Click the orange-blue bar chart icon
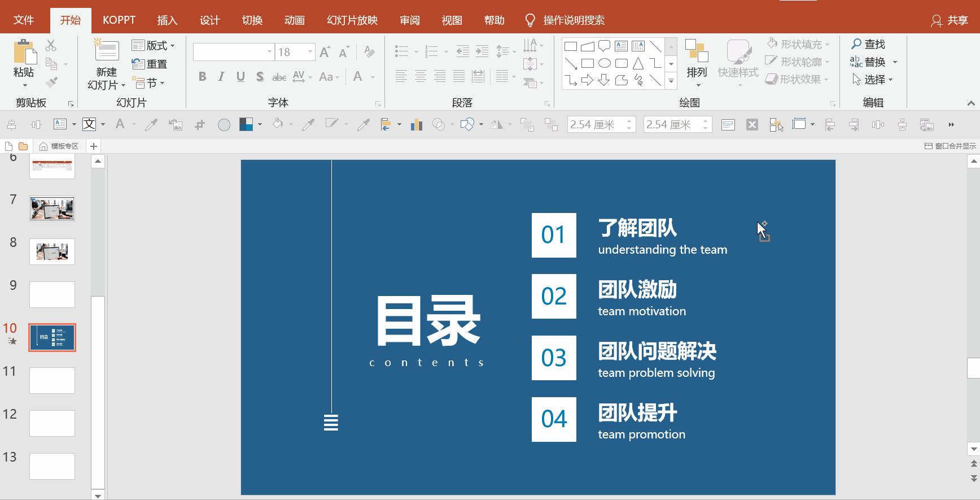Image resolution: width=980 pixels, height=500 pixels. (x=417, y=124)
